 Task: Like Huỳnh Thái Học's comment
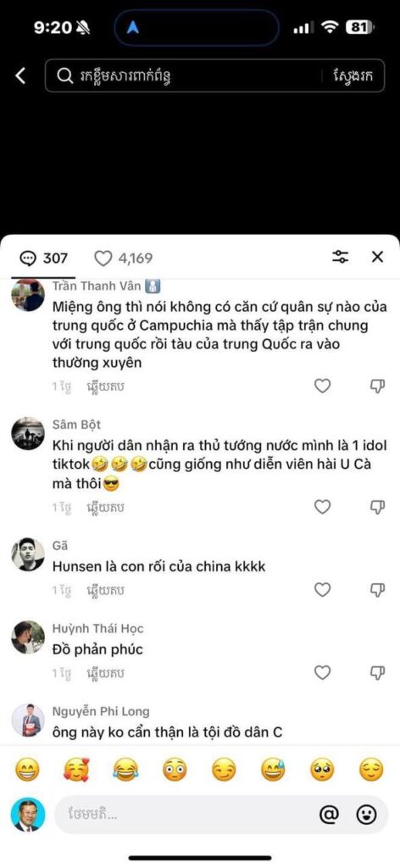click(x=323, y=672)
